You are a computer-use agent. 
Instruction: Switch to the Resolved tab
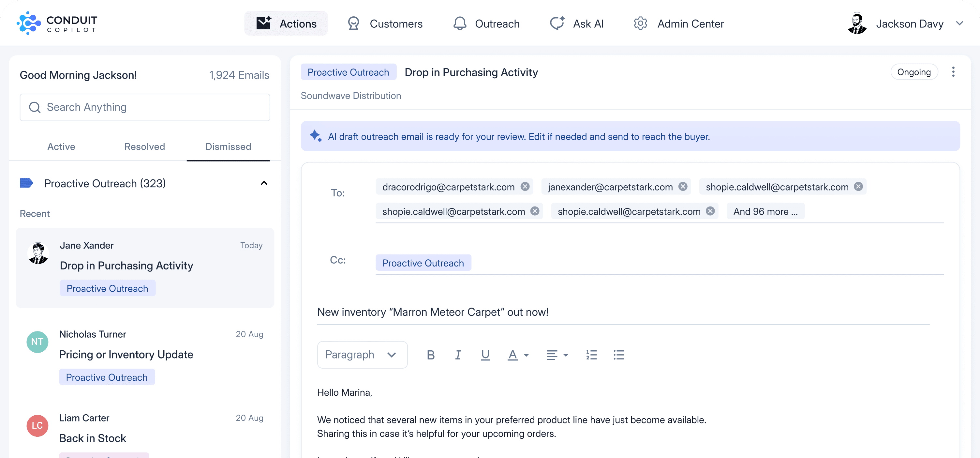point(144,146)
